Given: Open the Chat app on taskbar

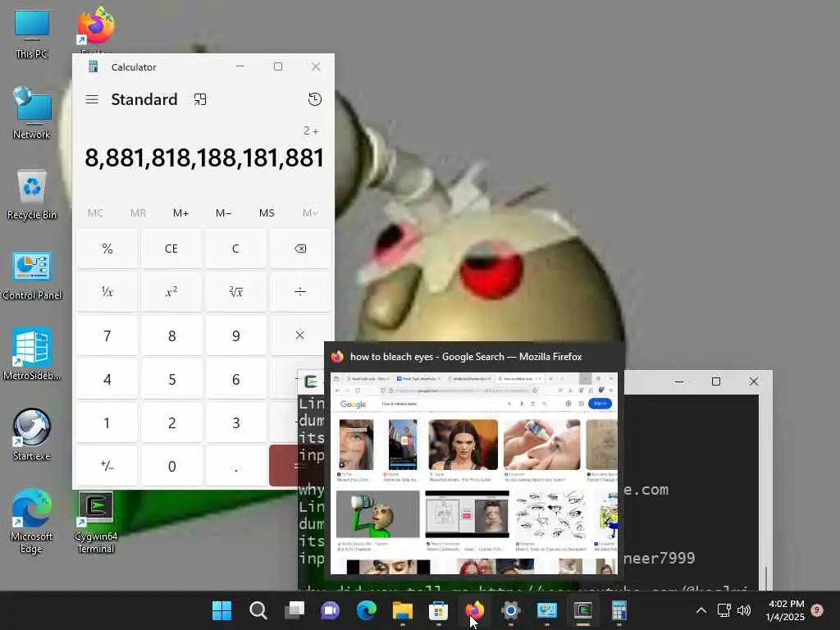Looking at the screenshot, I should click(331, 610).
